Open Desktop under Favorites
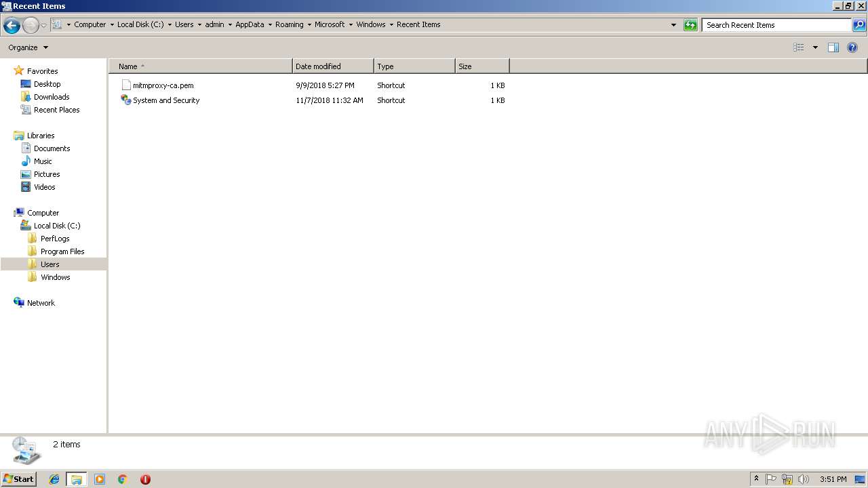The width and height of the screenshot is (868, 488). coord(47,84)
